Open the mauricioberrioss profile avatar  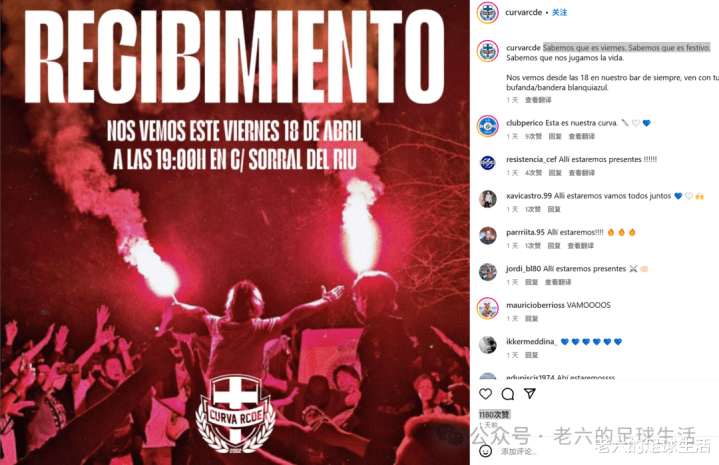coord(487,308)
